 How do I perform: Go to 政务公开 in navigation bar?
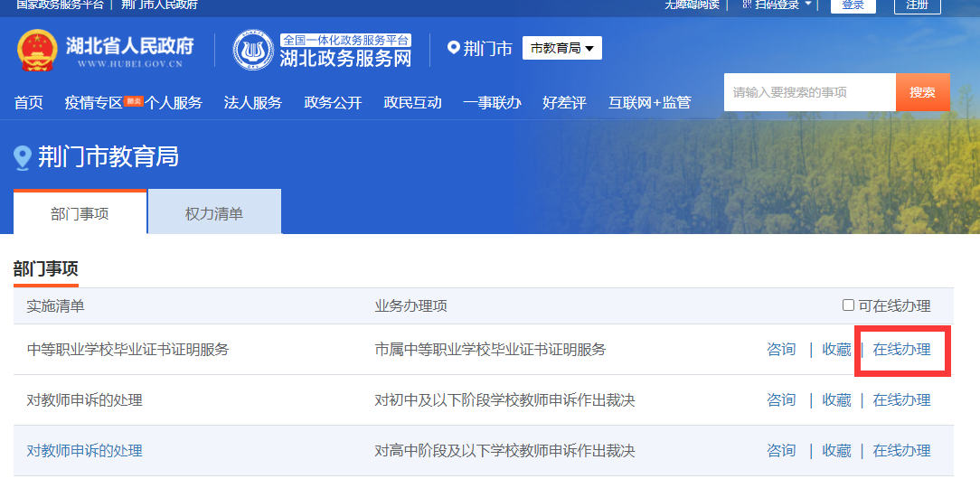(333, 102)
